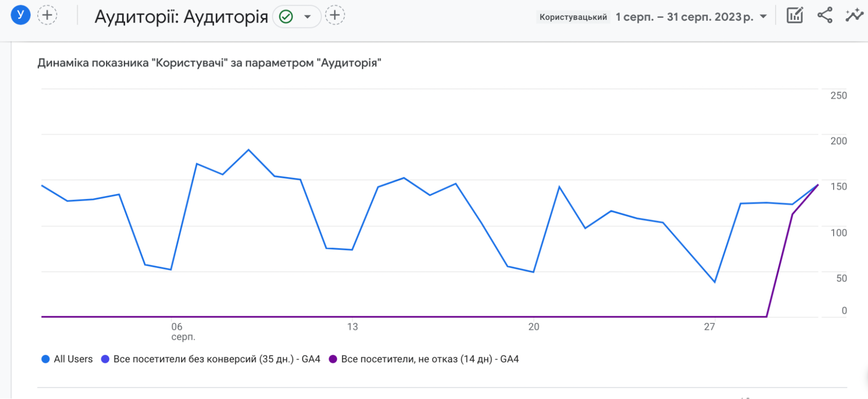Add a comparison with the dashed plus icon
This screenshot has height=399, width=868.
[x=47, y=16]
